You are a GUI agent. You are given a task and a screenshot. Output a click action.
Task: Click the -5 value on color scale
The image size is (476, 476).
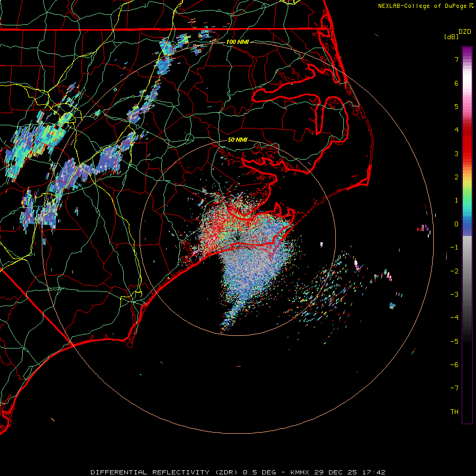[x=454, y=342]
